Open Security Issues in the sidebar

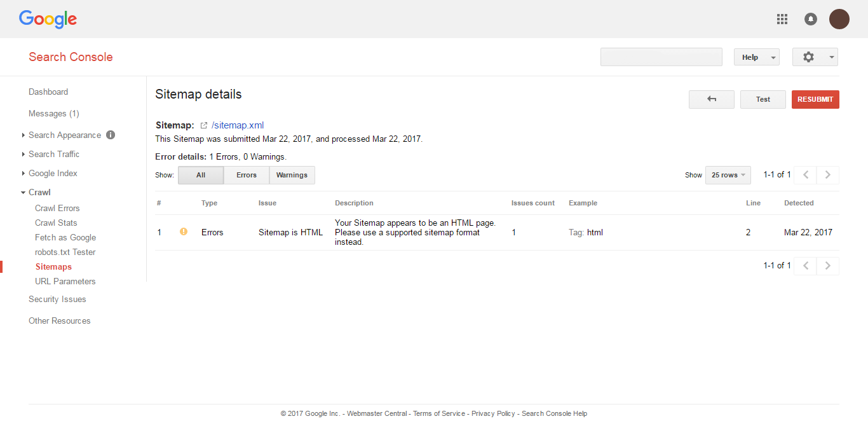[57, 299]
